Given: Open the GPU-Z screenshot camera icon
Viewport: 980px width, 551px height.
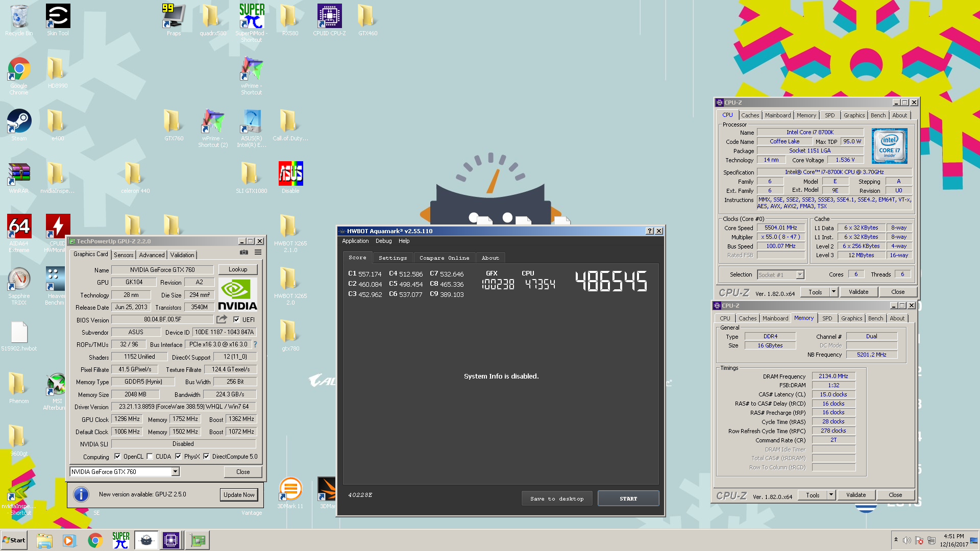Looking at the screenshot, I should click(x=244, y=252).
